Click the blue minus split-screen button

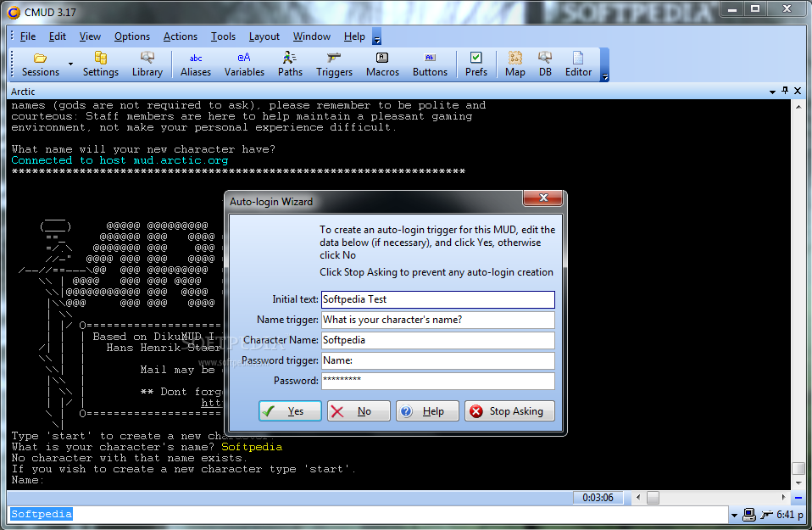798,498
